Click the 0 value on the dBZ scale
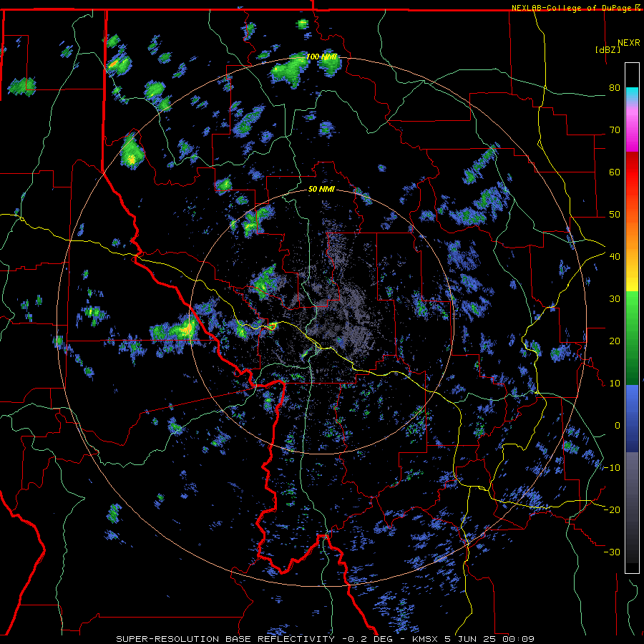Image resolution: width=644 pixels, height=644 pixels. click(x=617, y=426)
